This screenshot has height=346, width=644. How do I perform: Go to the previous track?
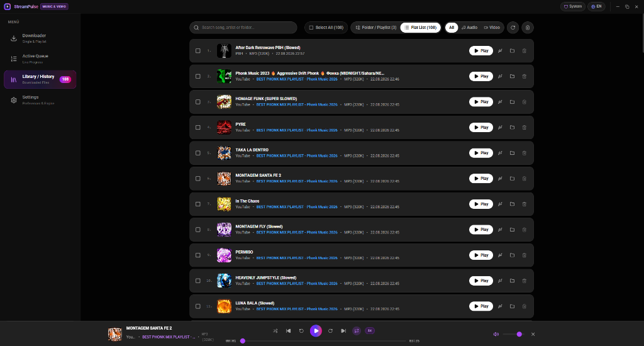(x=288, y=331)
